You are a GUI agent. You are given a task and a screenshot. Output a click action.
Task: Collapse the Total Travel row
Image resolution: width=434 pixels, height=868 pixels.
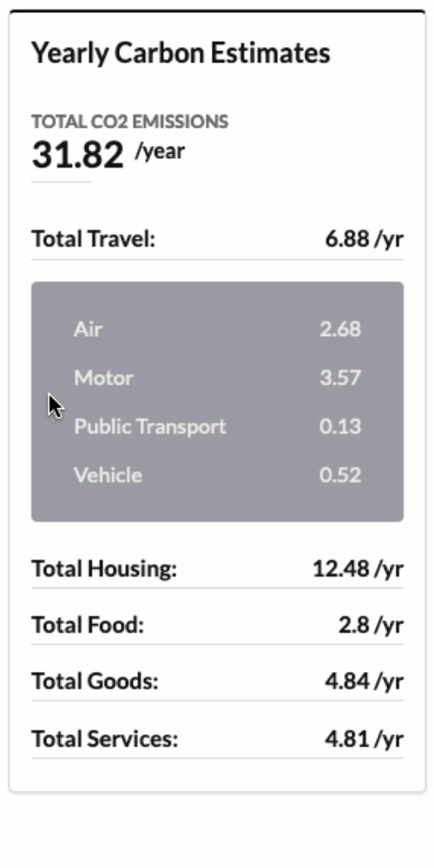click(217, 240)
